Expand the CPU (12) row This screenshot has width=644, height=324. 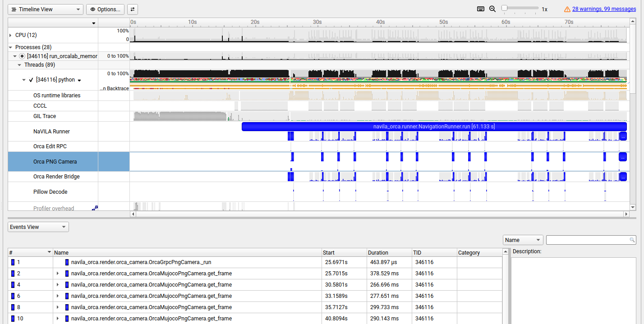coord(10,35)
